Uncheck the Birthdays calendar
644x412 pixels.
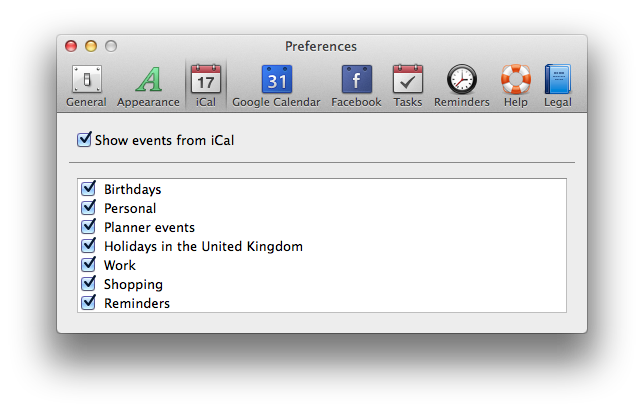89,189
